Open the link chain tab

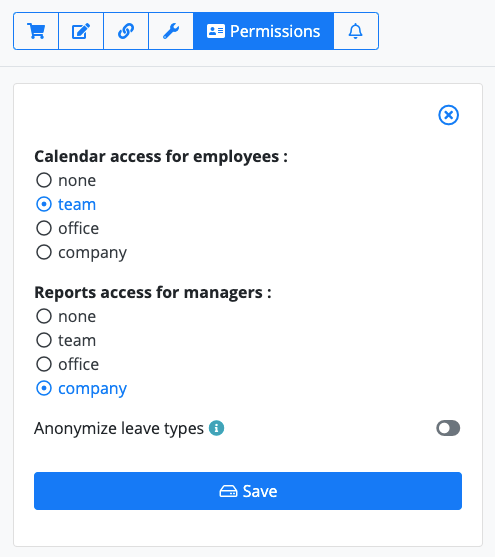[126, 31]
